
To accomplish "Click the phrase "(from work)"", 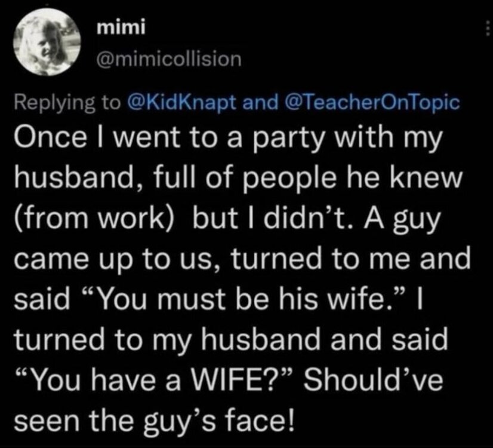I will point(93,218).
